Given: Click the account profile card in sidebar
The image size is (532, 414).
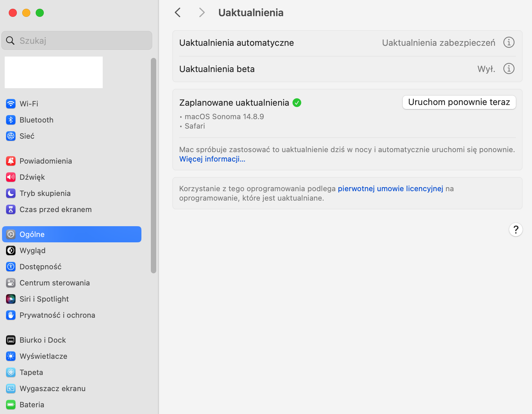Looking at the screenshot, I should 54,72.
